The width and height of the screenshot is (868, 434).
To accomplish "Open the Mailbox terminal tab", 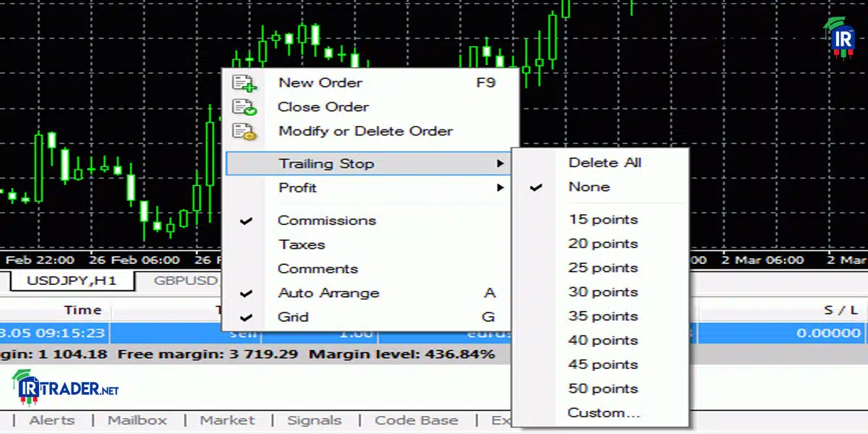I will click(x=137, y=420).
